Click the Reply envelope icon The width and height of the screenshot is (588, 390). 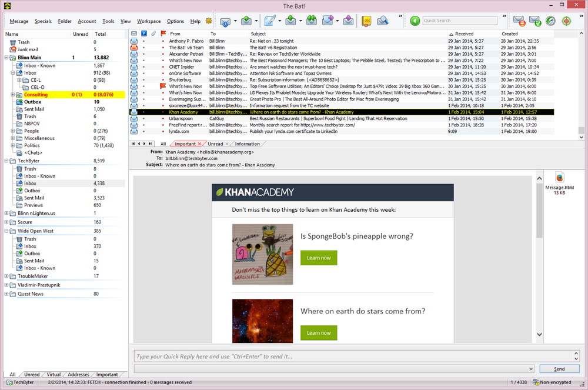coord(290,21)
